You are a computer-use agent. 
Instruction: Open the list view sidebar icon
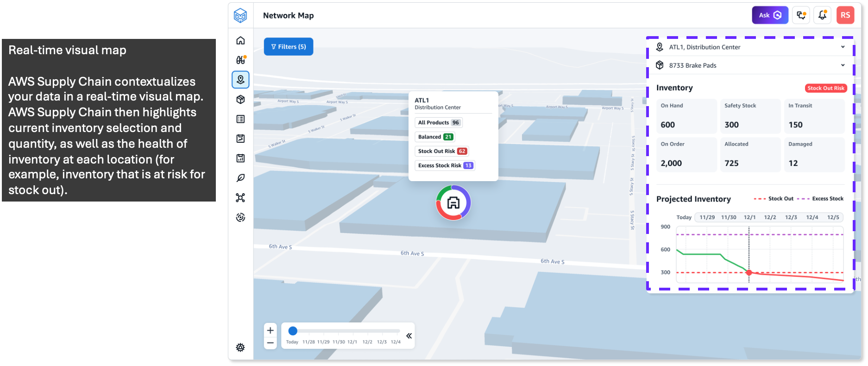[x=240, y=119]
